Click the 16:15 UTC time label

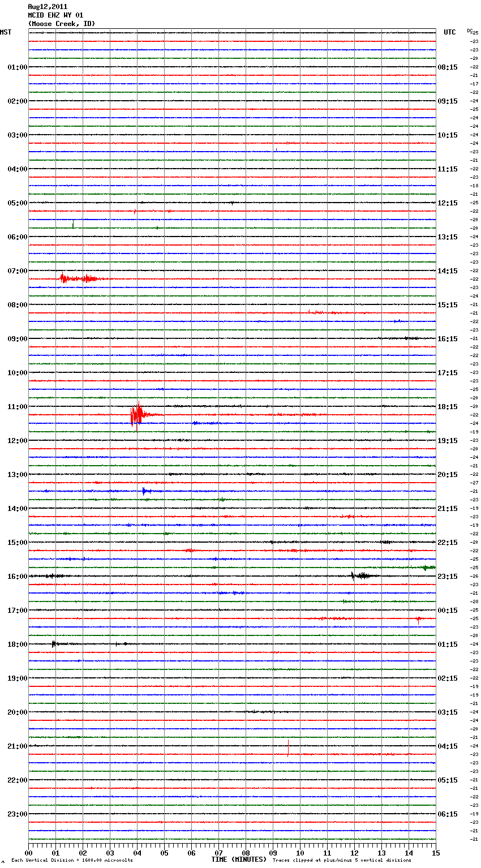pos(448,339)
